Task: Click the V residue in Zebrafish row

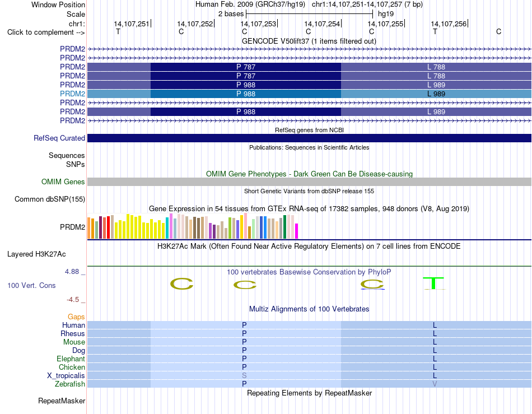Action: (435, 384)
